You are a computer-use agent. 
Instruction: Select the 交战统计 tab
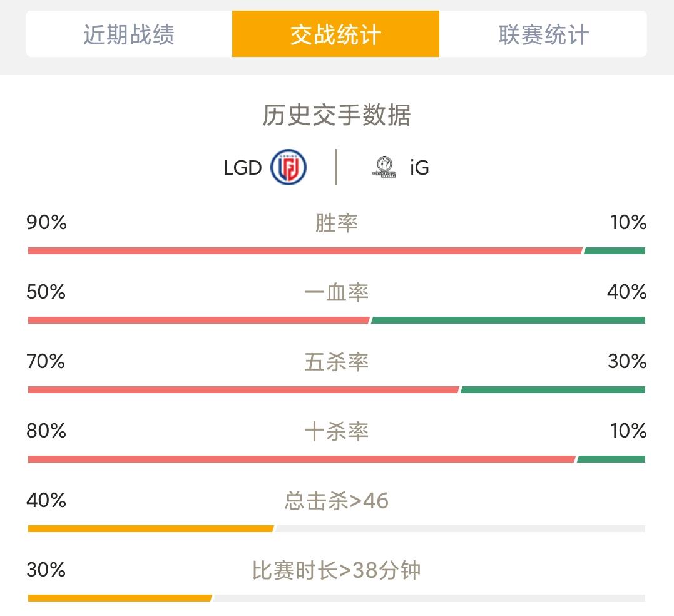click(x=335, y=34)
